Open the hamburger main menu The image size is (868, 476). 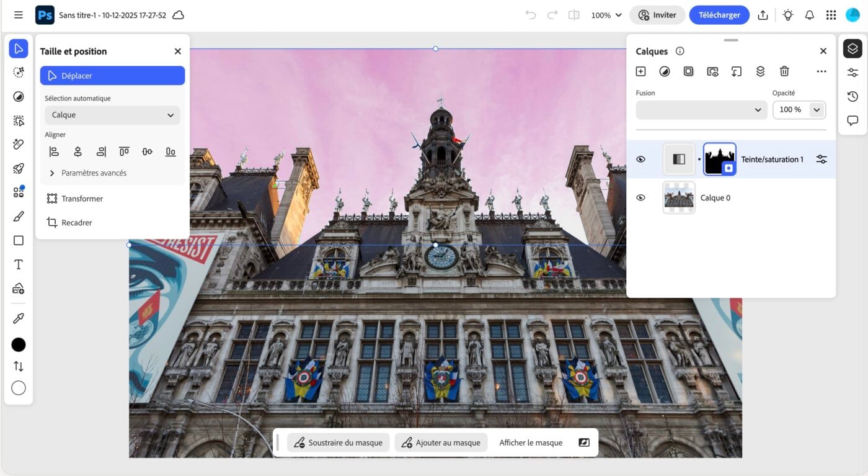[x=19, y=15]
